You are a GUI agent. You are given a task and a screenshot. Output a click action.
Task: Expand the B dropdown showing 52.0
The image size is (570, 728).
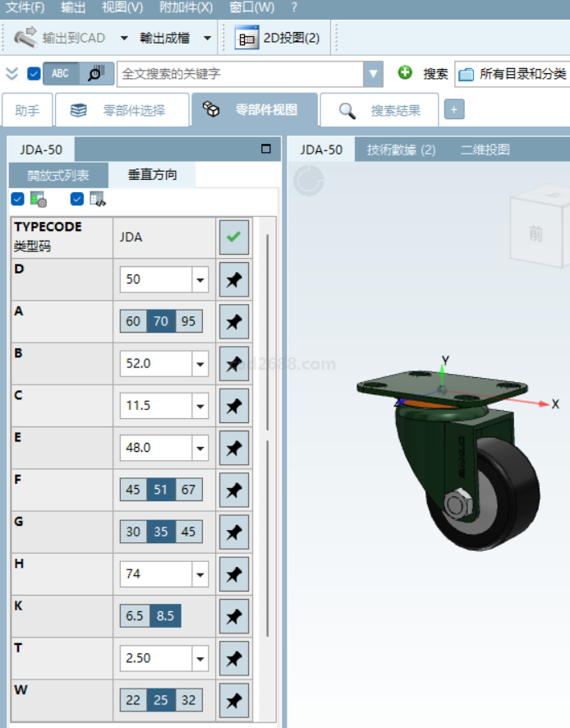(200, 363)
